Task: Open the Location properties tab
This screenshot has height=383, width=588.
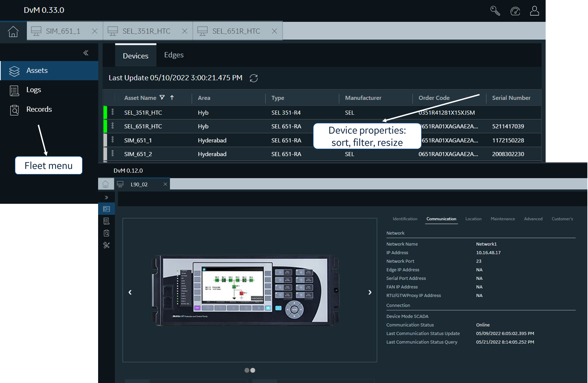Action: pos(473,219)
